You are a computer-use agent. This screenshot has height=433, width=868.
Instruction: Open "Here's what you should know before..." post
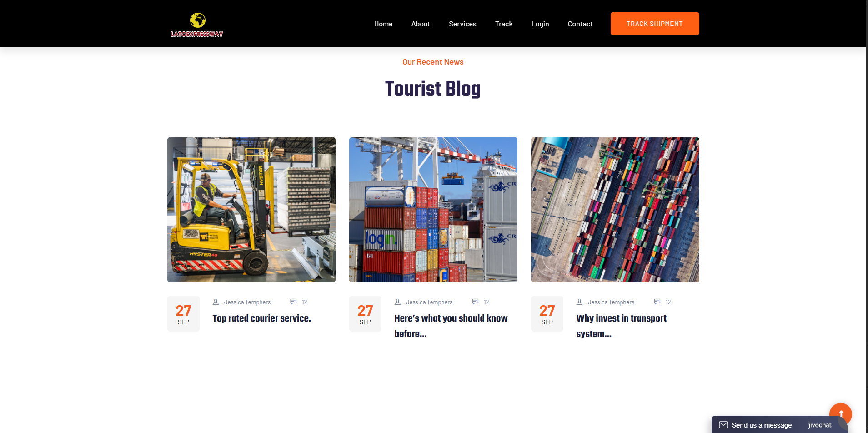[x=451, y=326]
